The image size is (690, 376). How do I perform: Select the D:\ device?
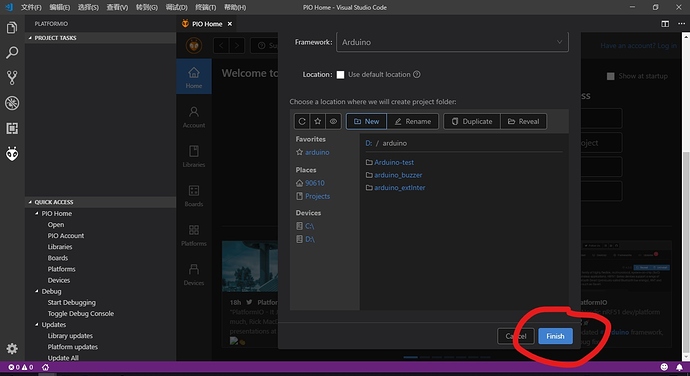pyautogui.click(x=310, y=240)
